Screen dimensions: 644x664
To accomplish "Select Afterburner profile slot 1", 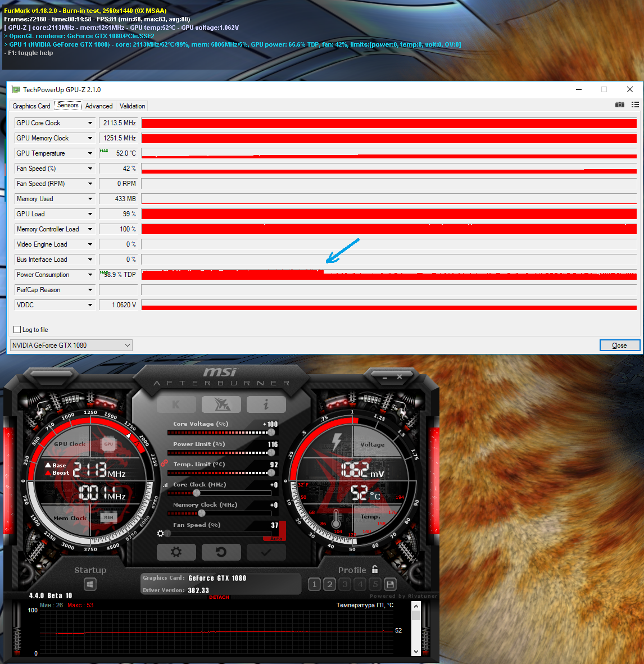I will coord(314,584).
